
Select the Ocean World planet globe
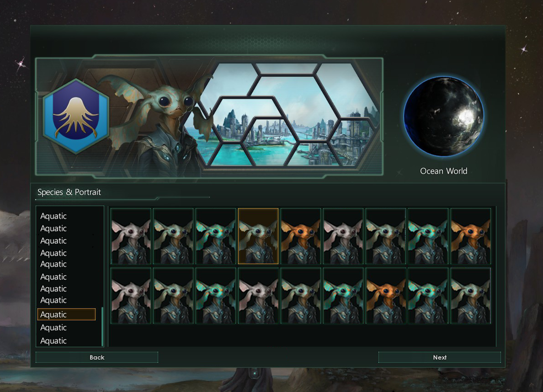(x=444, y=117)
